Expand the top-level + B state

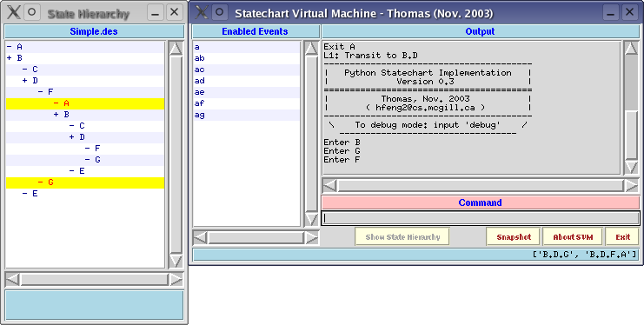click(x=10, y=58)
